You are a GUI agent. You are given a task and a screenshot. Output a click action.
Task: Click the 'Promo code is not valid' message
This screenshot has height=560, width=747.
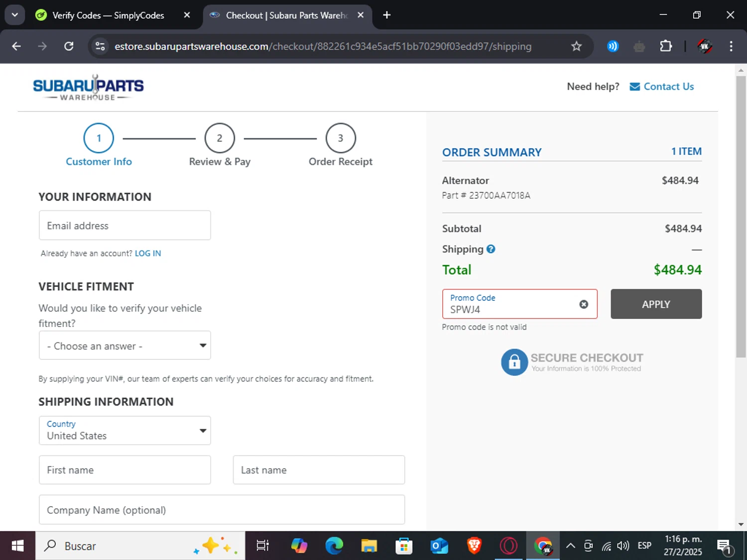pyautogui.click(x=484, y=327)
